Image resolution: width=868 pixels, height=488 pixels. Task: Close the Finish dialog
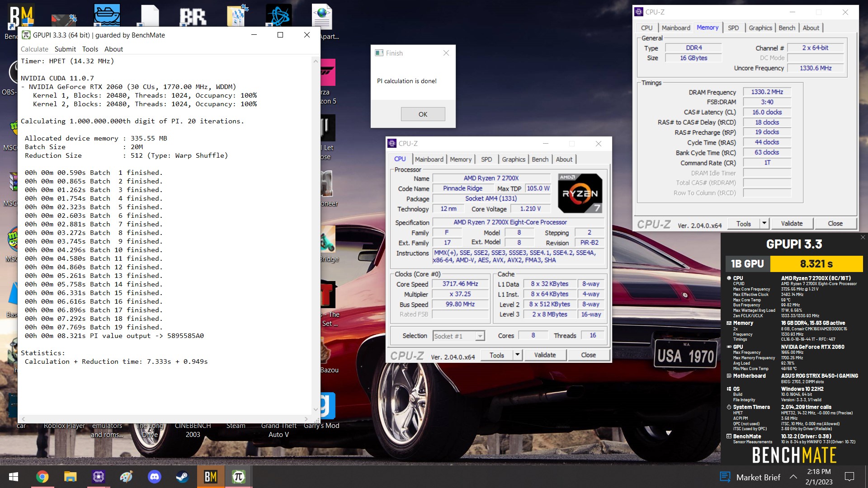point(446,53)
